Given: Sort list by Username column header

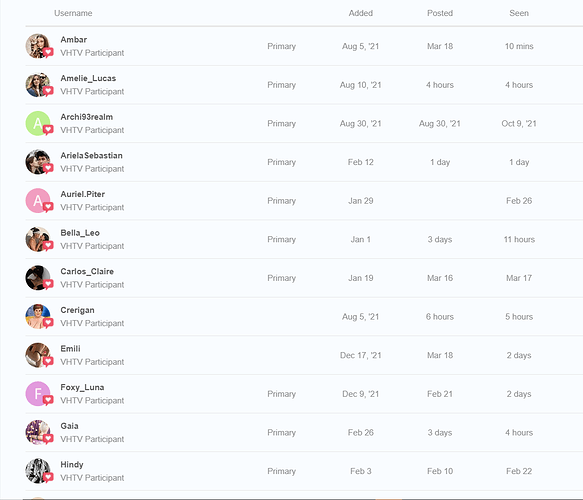Looking at the screenshot, I should (73, 13).
